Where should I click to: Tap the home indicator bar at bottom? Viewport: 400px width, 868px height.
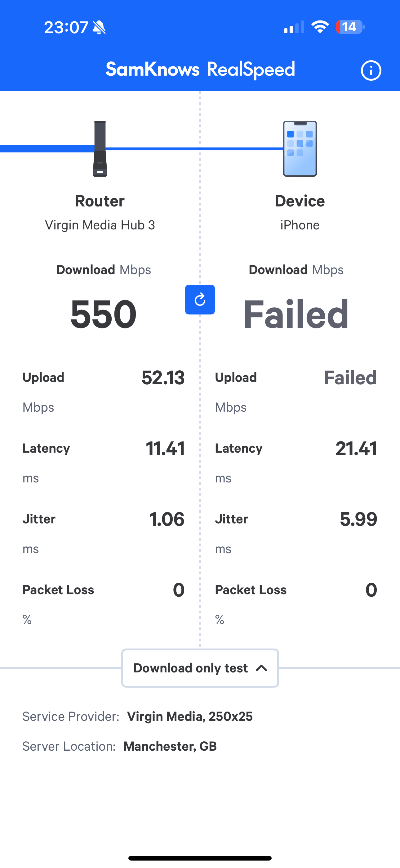[200, 858]
